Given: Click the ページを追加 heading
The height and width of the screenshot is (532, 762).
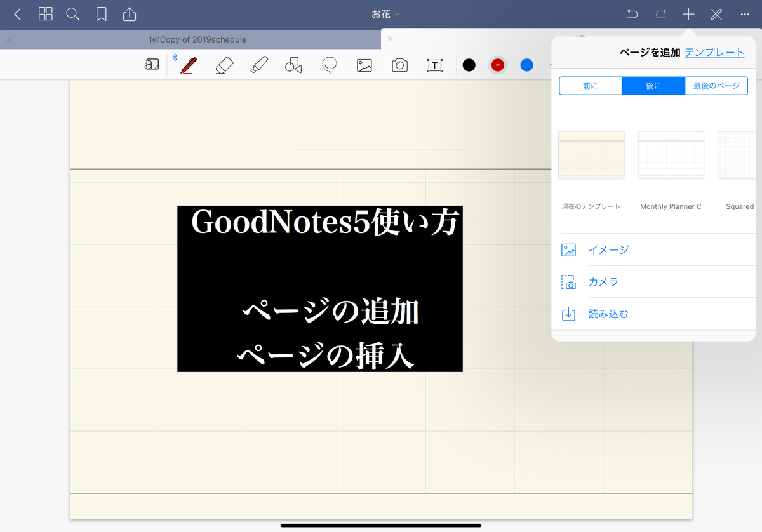Looking at the screenshot, I should pyautogui.click(x=650, y=53).
